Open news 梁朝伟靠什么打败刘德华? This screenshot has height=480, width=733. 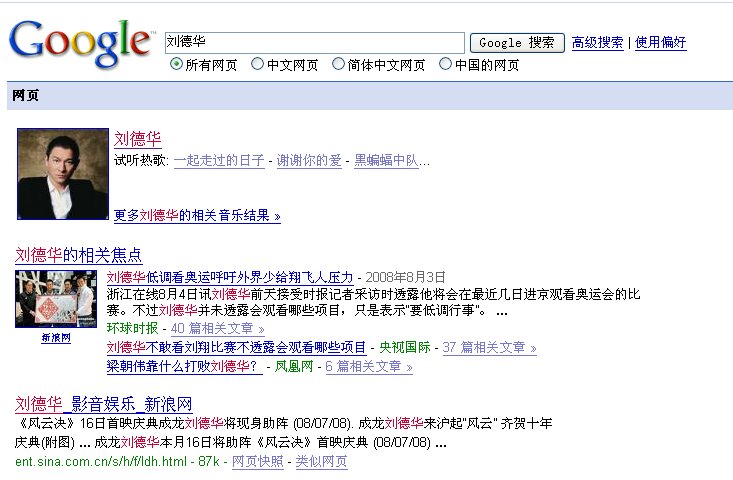(183, 366)
